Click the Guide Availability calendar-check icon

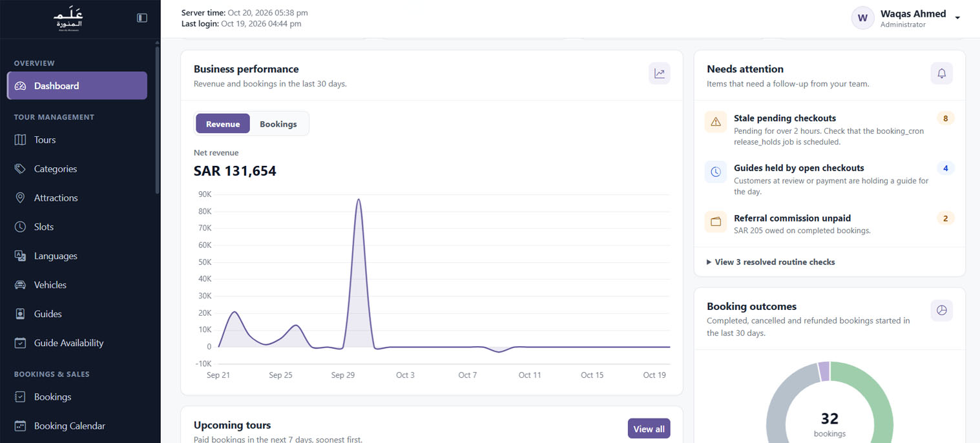[20, 343]
